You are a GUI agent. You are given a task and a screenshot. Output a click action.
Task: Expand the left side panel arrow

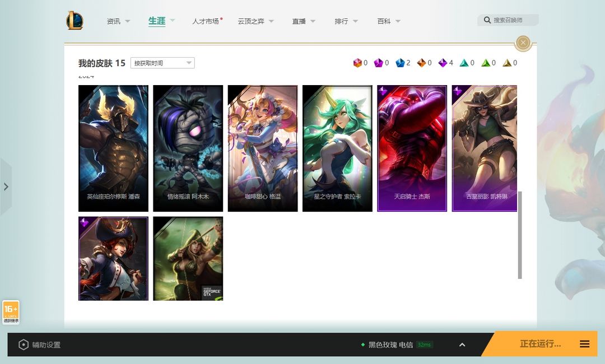6,187
